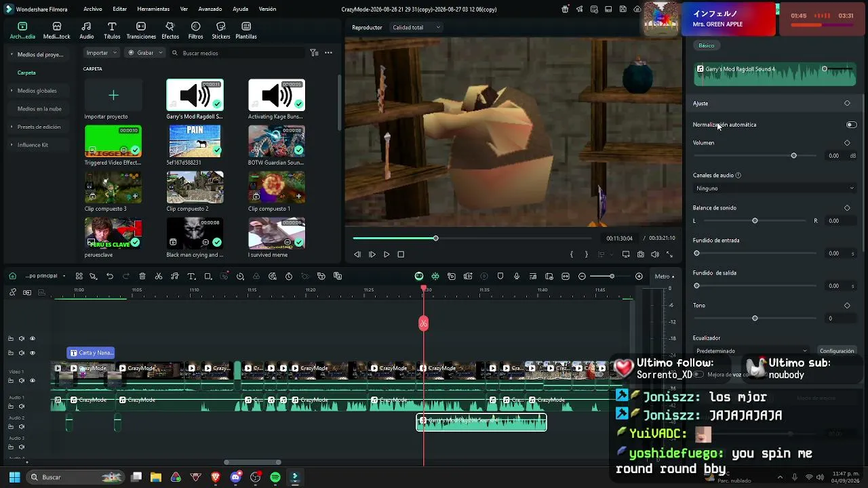Screen dimensions: 868x488
Task: Expand the Calidad total quality dropdown
Action: tap(416, 28)
